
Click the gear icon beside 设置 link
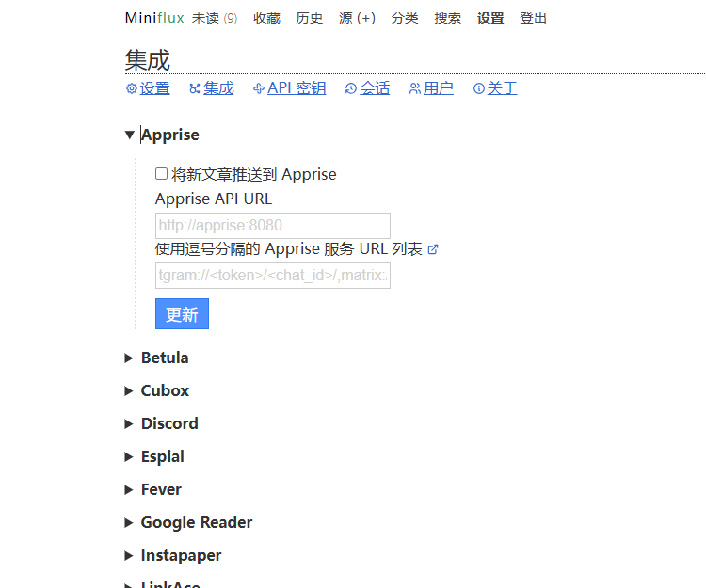pos(132,88)
